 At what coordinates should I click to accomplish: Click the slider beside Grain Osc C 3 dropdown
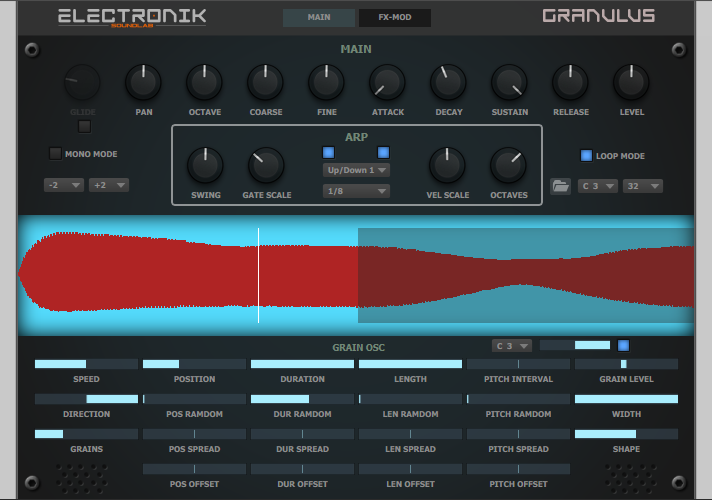(575, 345)
